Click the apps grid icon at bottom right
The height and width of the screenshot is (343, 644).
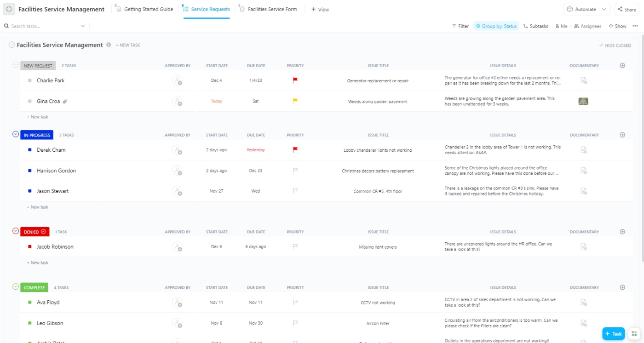634,334
